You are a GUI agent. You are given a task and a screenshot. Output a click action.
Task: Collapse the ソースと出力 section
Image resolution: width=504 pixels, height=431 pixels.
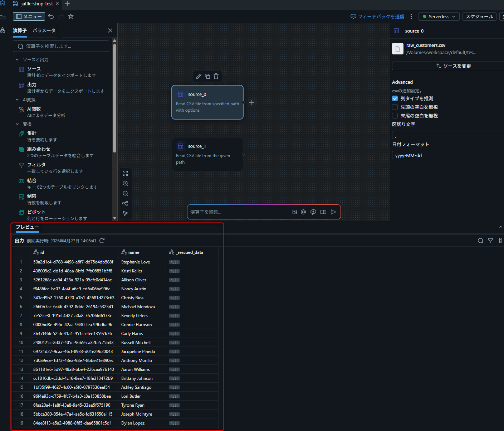coord(17,60)
